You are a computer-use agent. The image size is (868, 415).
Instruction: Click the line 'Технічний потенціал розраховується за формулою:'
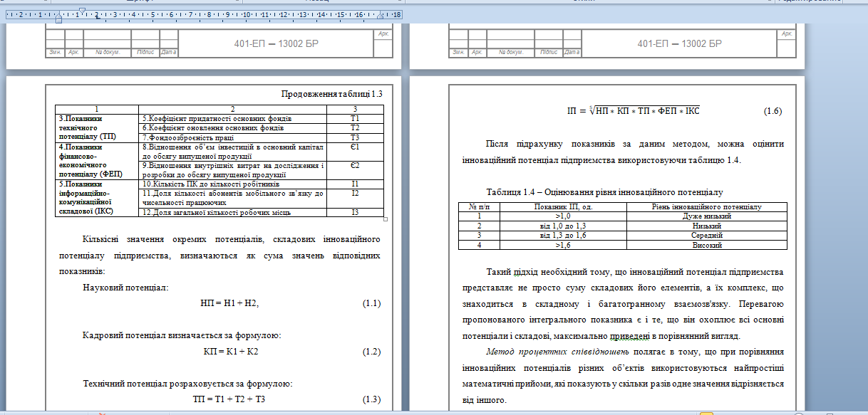pyautogui.click(x=188, y=384)
